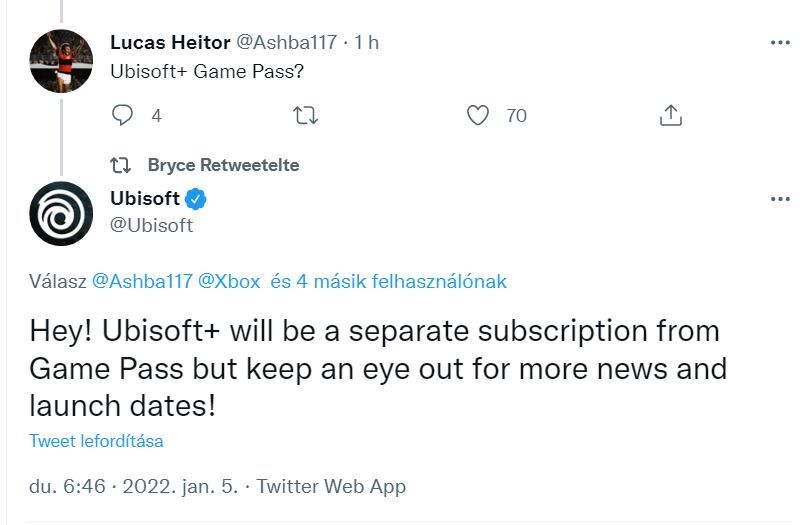
Task: Like the Ubisoft+ Game Pass tweet
Action: coord(479,116)
